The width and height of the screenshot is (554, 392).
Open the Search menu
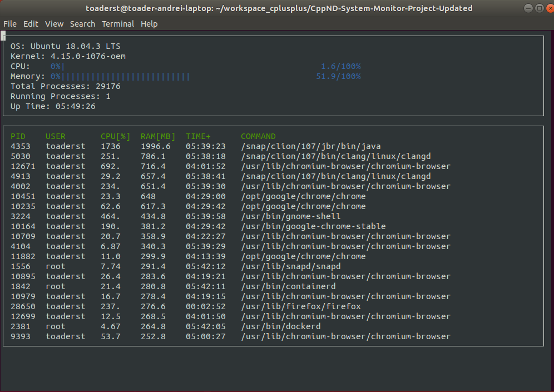click(x=82, y=24)
